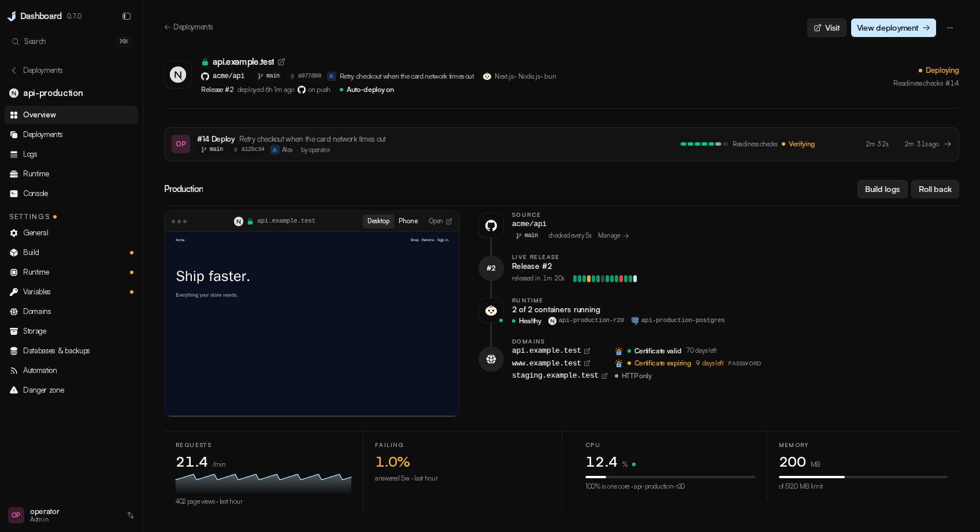980x532 pixels.
Task: Open the Danger zone page
Action: click(71, 390)
